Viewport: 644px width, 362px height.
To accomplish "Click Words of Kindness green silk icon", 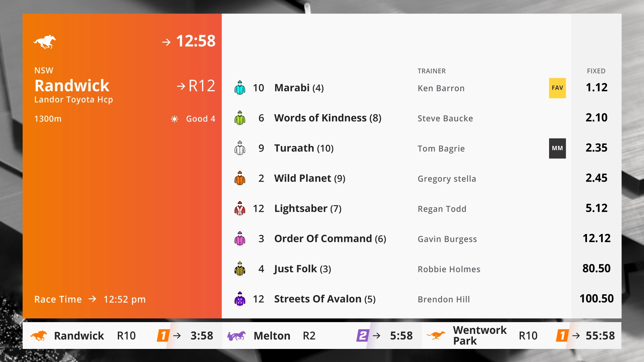I will (240, 118).
